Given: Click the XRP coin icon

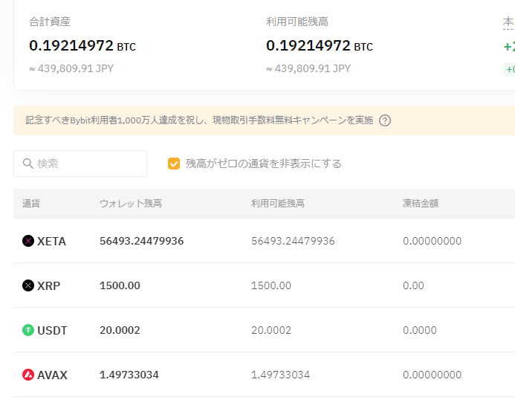Looking at the screenshot, I should [x=28, y=285].
